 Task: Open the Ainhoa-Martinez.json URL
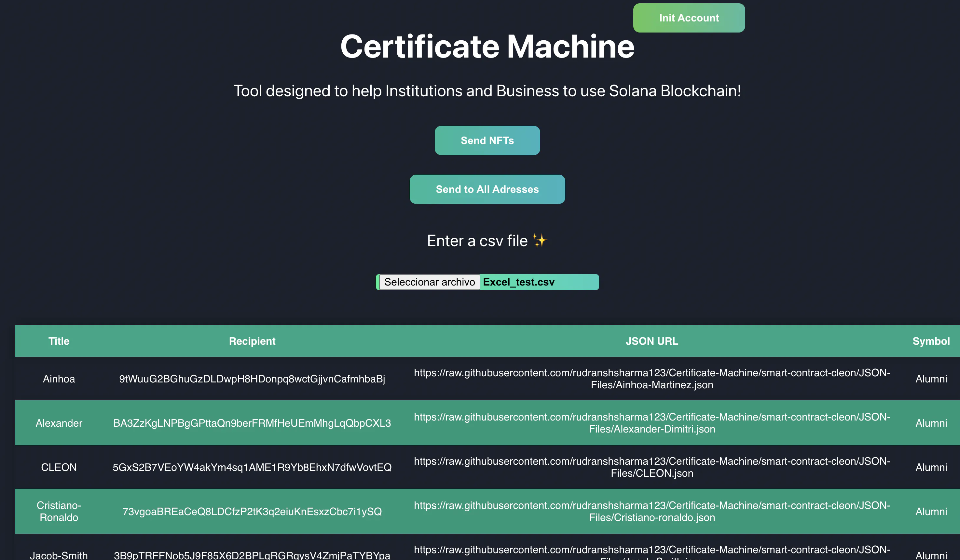(x=651, y=379)
